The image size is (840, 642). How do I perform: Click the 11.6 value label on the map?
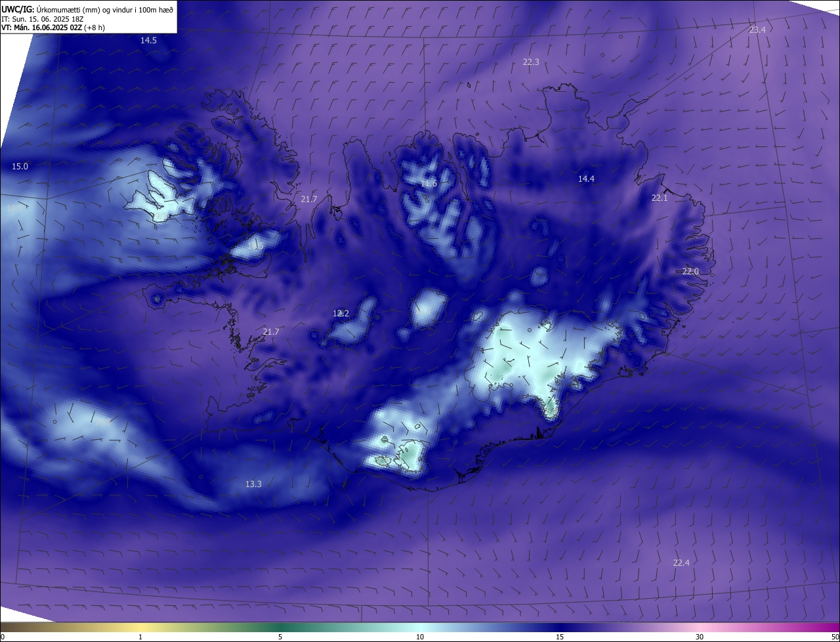click(x=429, y=184)
